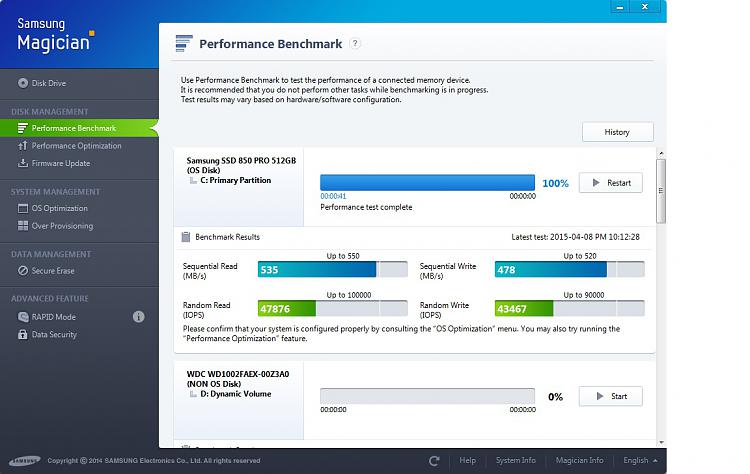
Task: Click the Disk Drive disc icon
Action: [x=22, y=83]
